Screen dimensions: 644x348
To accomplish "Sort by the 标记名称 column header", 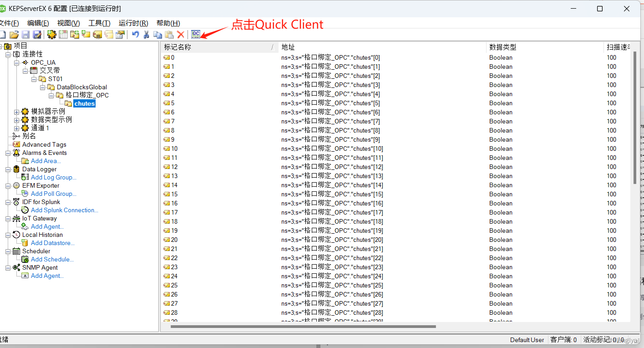I will [219, 47].
